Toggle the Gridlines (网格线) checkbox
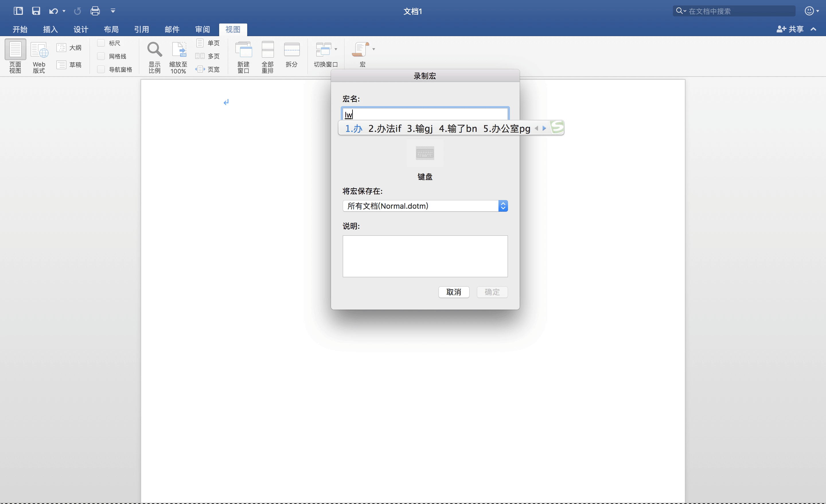 101,56
